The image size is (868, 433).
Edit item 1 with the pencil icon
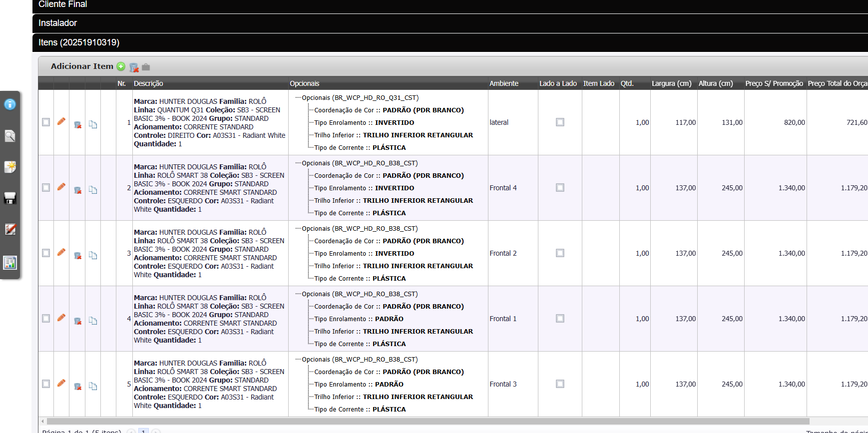pos(61,121)
